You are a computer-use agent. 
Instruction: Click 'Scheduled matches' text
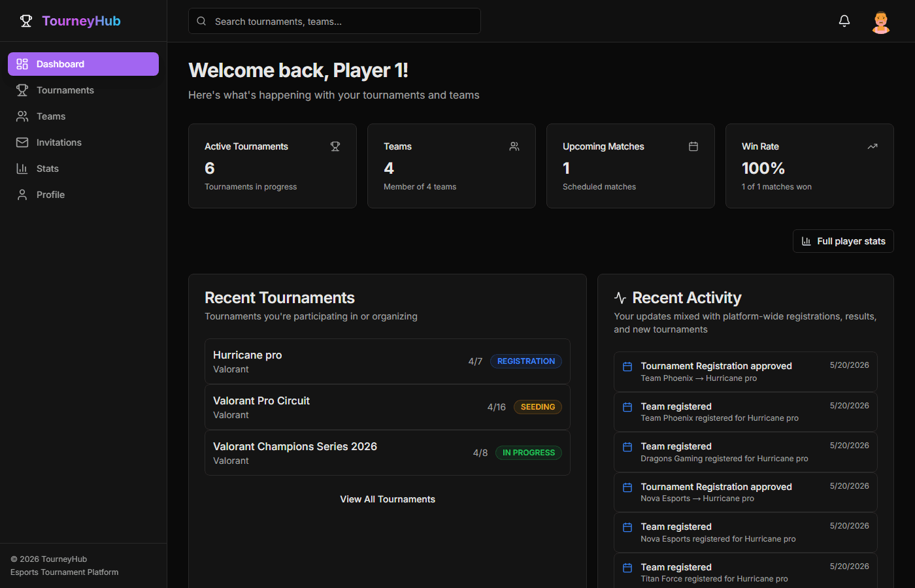pos(599,187)
